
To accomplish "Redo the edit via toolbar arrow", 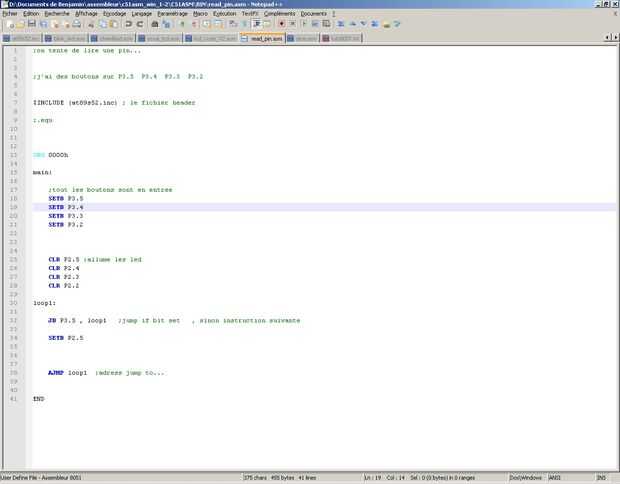I will pos(140,24).
